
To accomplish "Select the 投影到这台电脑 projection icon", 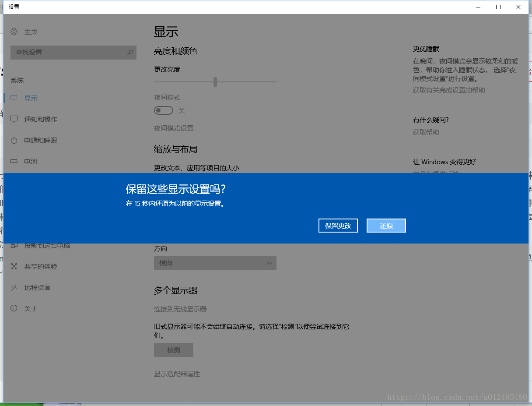I will pyautogui.click(x=14, y=245).
